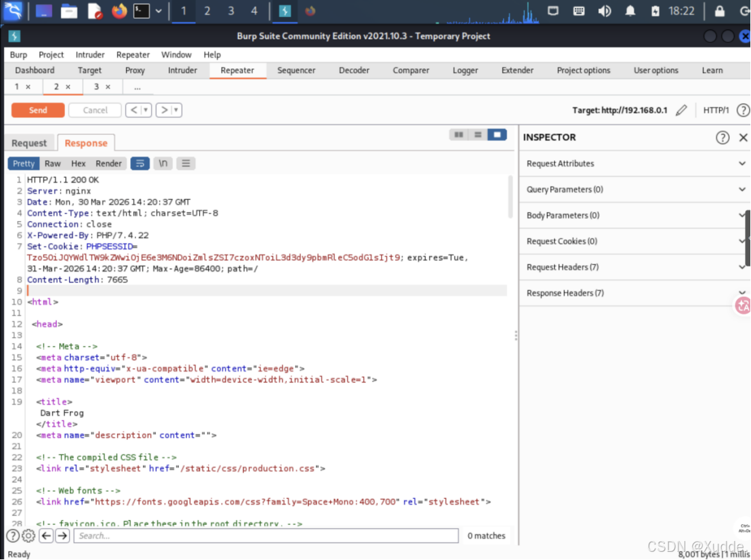The image size is (751, 560).
Task: Switch to the Request pane tab
Action: click(28, 143)
